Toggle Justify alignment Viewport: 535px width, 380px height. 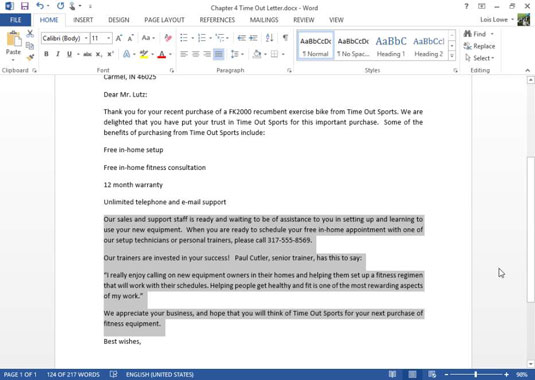click(218, 54)
